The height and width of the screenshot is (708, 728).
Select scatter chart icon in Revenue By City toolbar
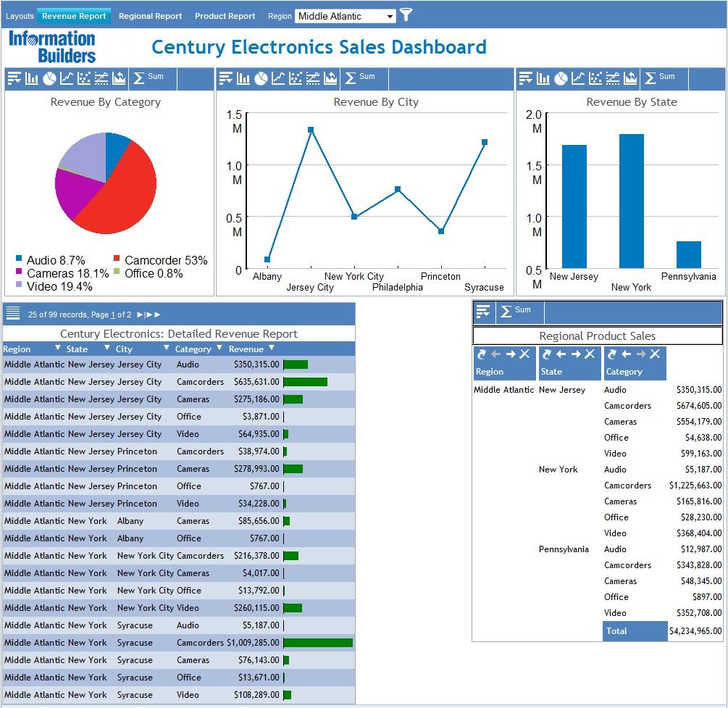296,78
